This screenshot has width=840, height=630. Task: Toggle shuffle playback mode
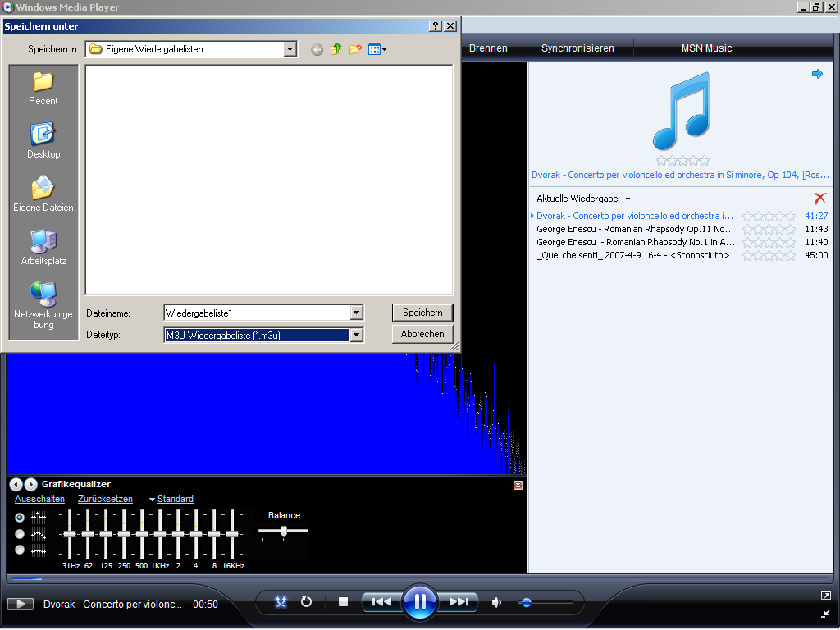coord(281,602)
